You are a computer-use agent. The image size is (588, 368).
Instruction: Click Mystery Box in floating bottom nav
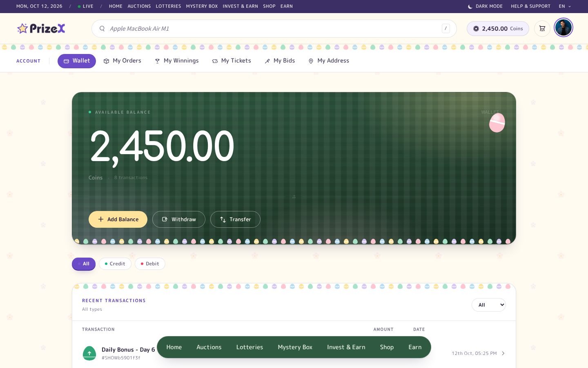coord(295,347)
